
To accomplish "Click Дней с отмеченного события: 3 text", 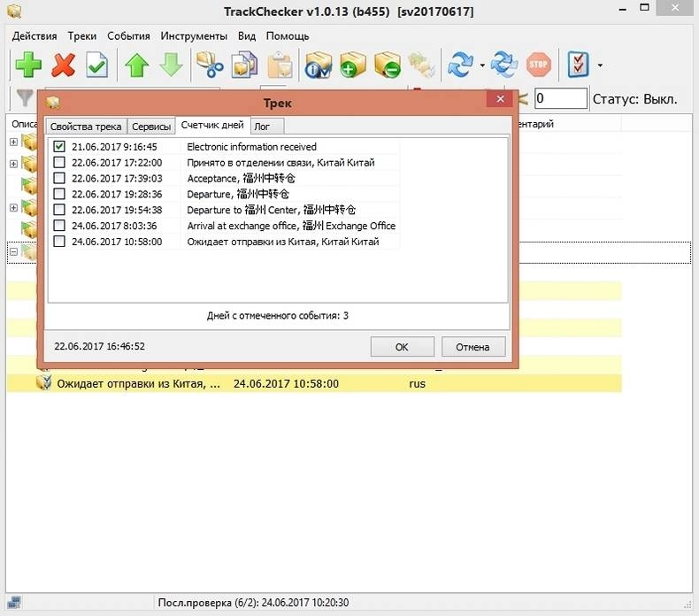I will tap(277, 316).
